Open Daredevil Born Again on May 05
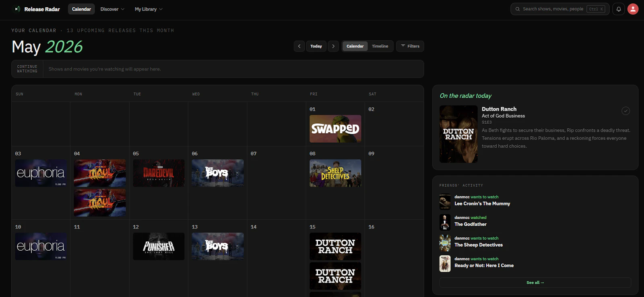This screenshot has height=297, width=644. point(159,173)
